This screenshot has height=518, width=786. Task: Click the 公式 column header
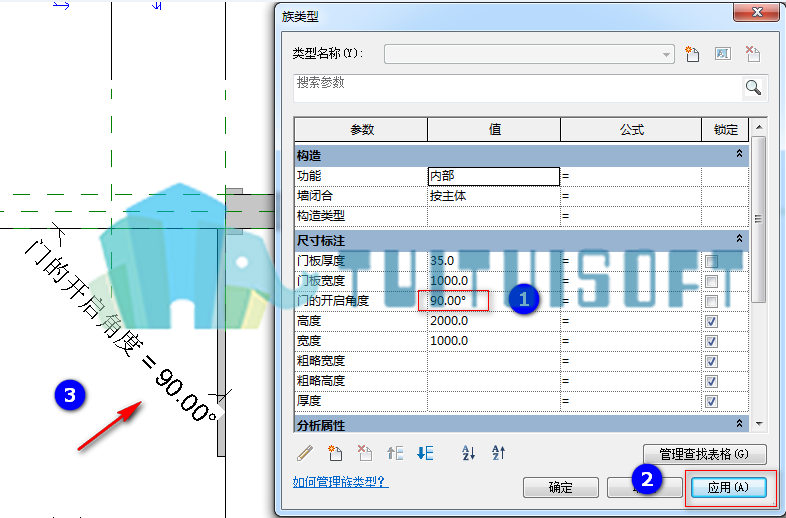631,130
